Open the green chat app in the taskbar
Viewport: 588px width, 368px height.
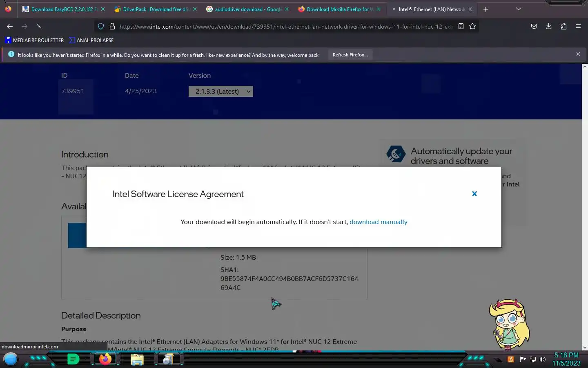[x=73, y=359]
